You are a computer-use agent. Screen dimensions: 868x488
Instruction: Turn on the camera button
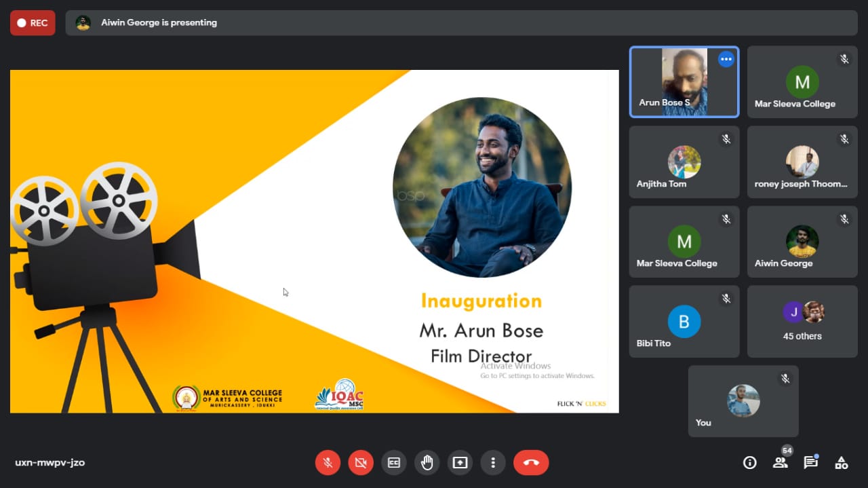tap(361, 463)
